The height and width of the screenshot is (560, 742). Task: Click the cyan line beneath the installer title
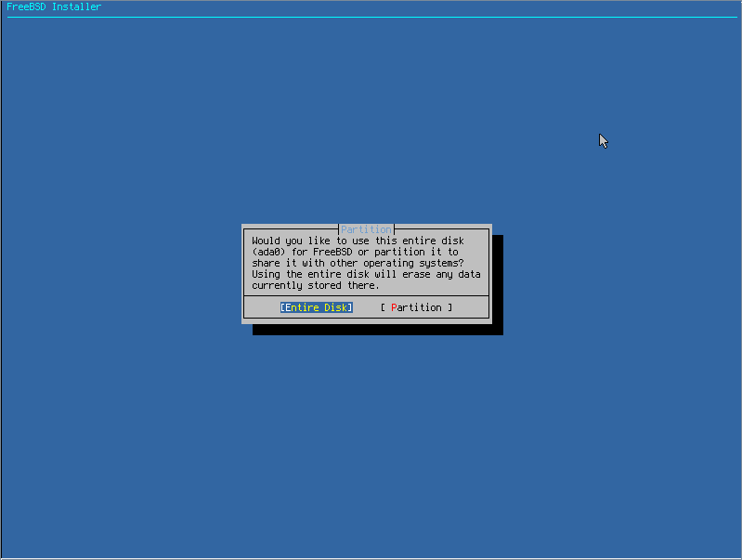click(372, 18)
